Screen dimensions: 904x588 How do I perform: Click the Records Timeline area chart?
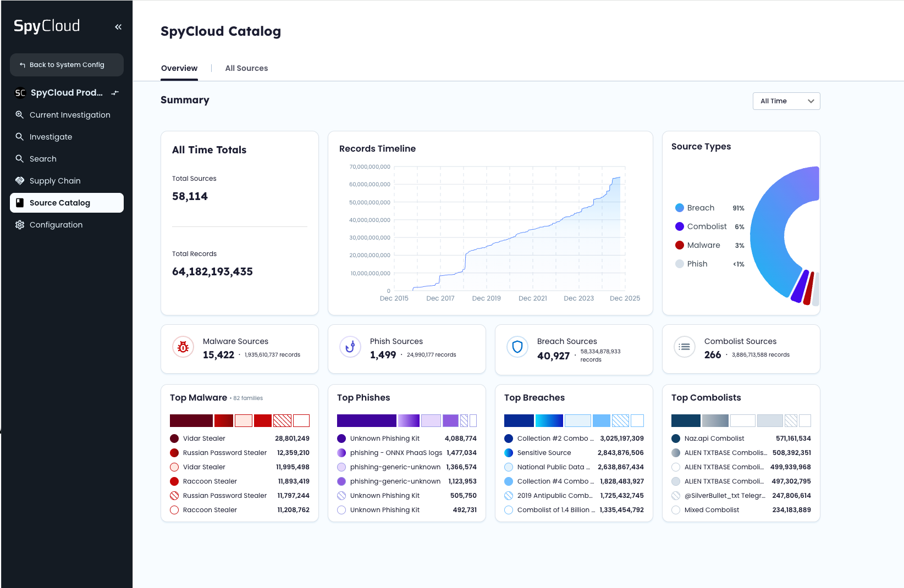(510, 228)
